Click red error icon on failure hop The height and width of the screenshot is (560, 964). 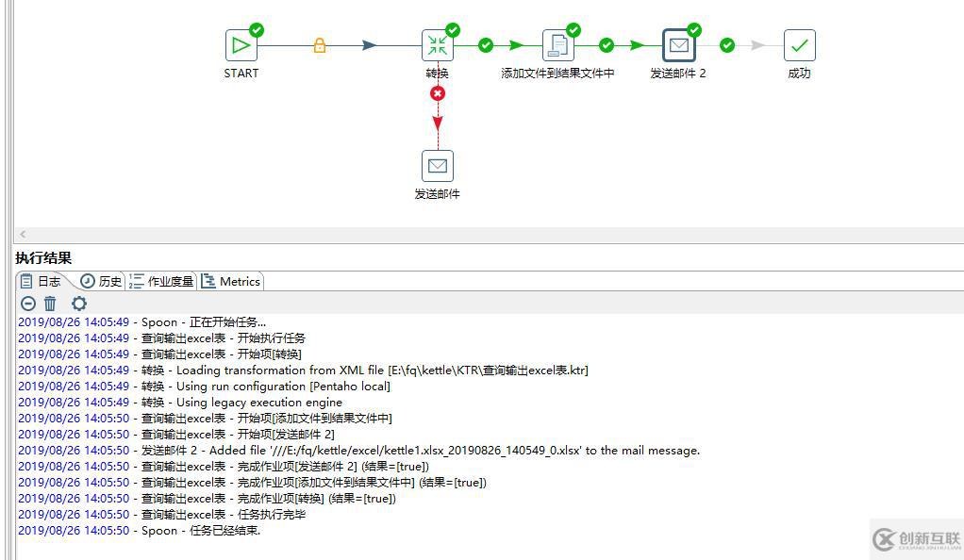coord(438,93)
